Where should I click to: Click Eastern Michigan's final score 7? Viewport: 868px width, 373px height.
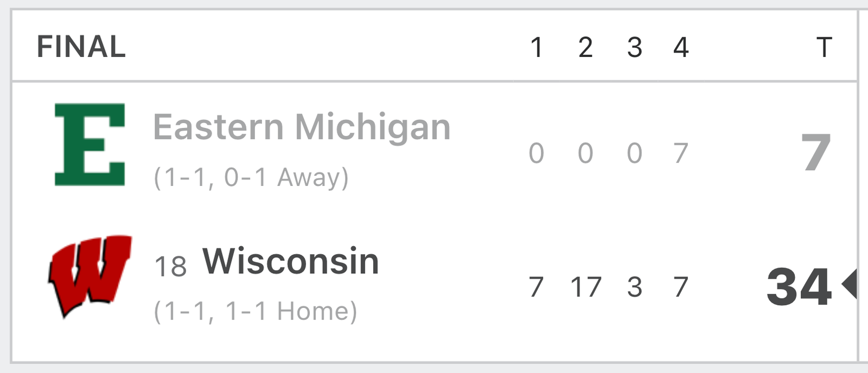pyautogui.click(x=816, y=153)
